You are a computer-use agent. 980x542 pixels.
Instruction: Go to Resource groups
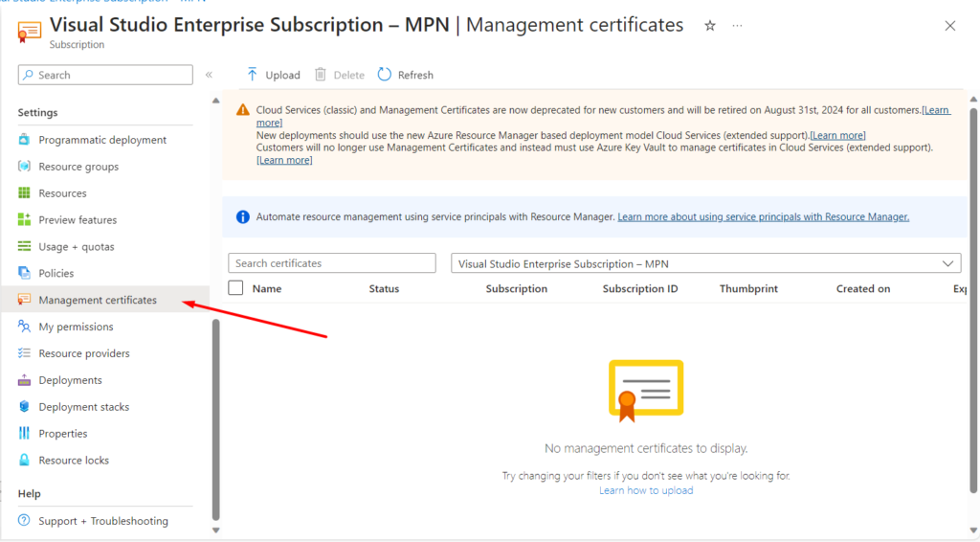point(78,167)
